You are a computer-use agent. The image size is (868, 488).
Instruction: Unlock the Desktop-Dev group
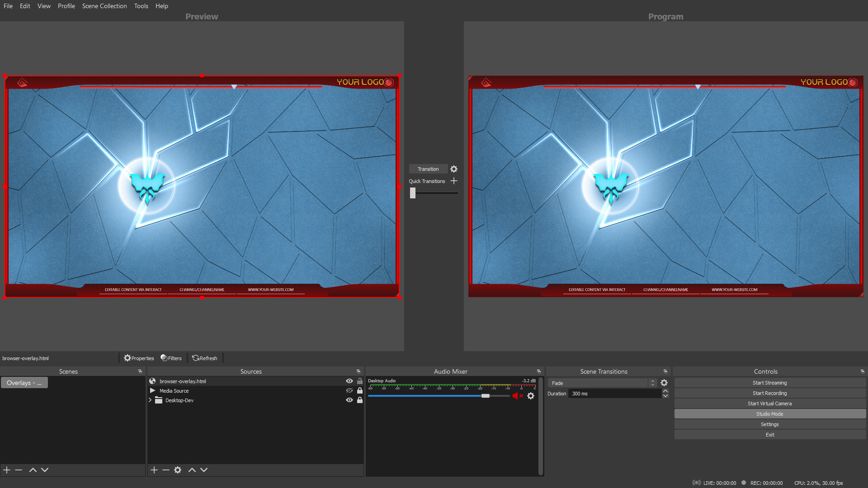tap(360, 400)
